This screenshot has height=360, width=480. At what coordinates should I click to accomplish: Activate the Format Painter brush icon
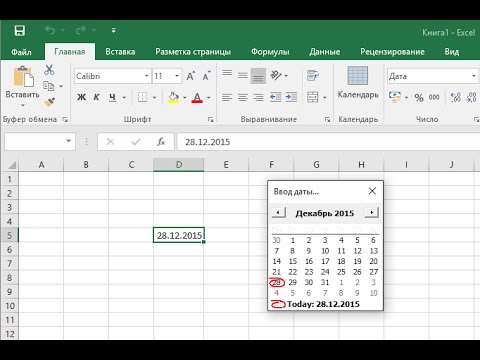(x=49, y=102)
